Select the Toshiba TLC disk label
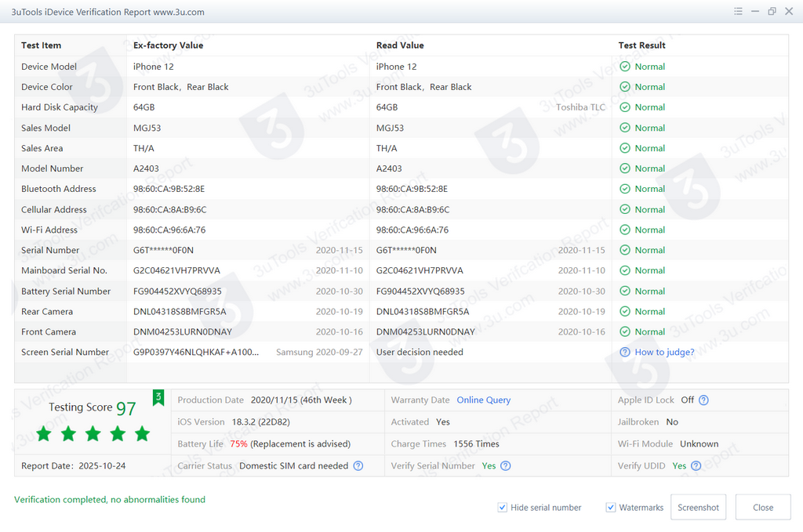The image size is (803, 532). tap(581, 107)
